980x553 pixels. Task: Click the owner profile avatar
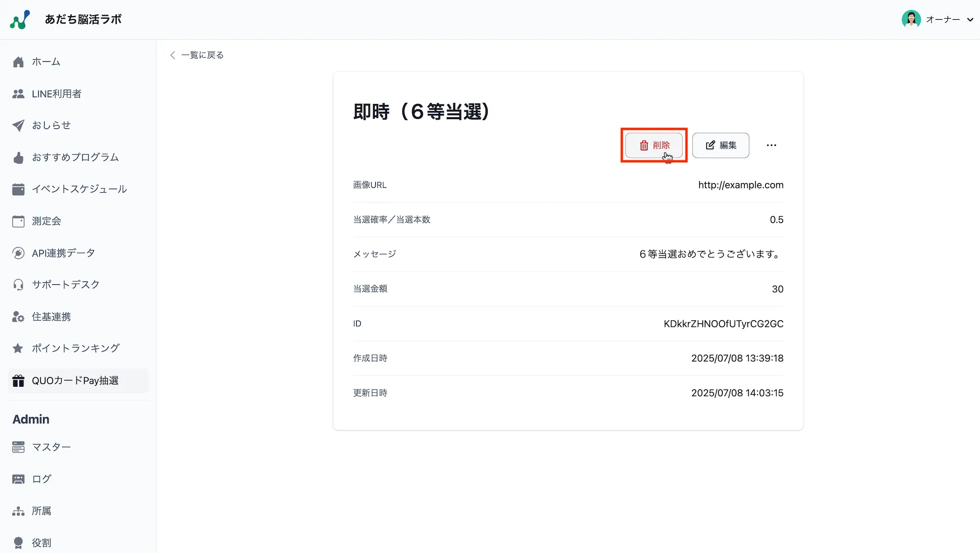tap(910, 19)
